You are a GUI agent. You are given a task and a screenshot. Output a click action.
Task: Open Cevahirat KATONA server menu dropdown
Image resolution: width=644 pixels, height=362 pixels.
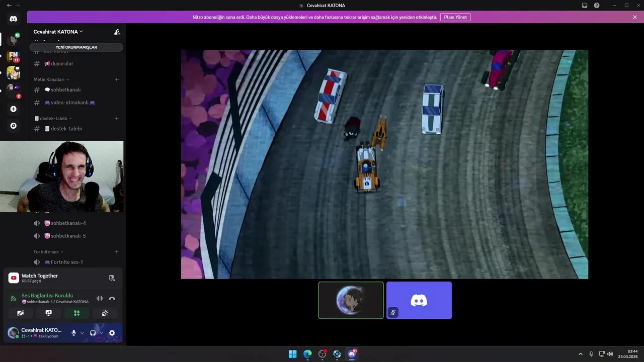click(58, 32)
